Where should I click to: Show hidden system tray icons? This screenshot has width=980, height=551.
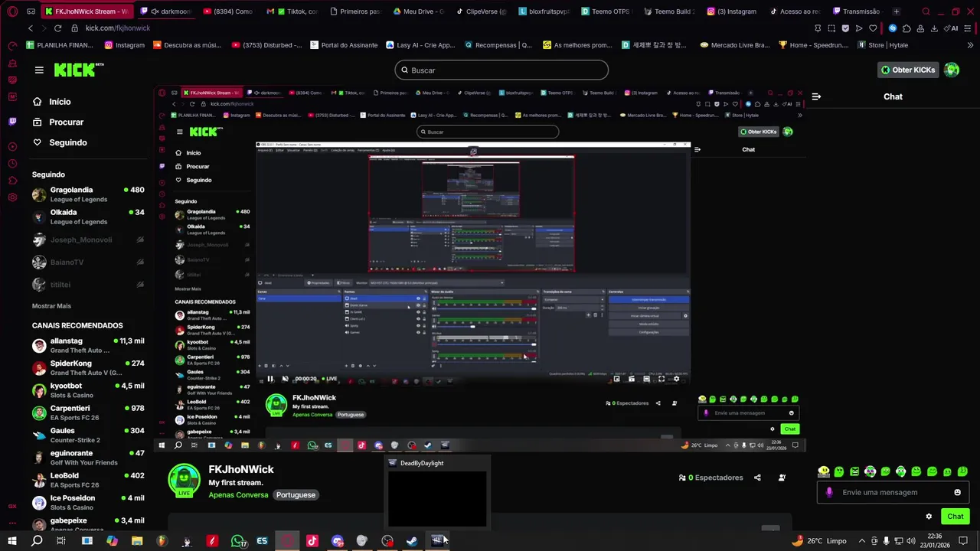pos(862,541)
